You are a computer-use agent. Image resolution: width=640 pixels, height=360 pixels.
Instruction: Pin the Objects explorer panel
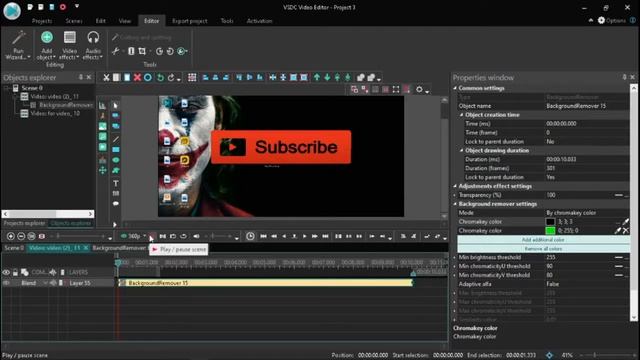pos(80,77)
